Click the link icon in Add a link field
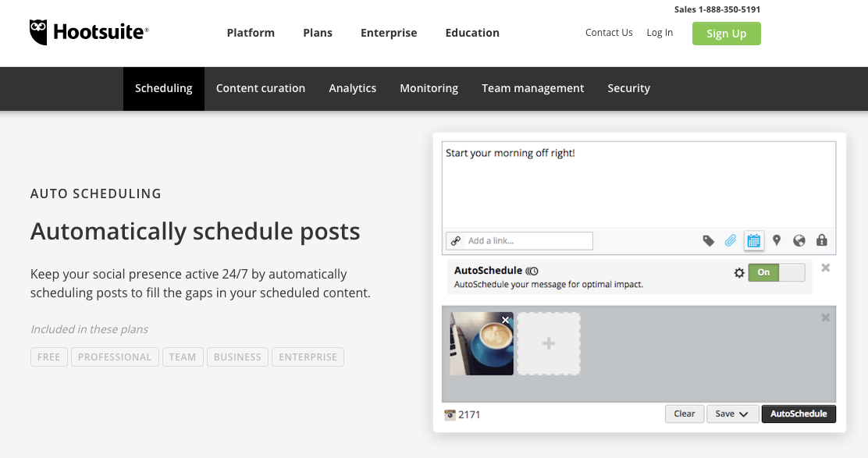This screenshot has width=868, height=458. [x=456, y=240]
